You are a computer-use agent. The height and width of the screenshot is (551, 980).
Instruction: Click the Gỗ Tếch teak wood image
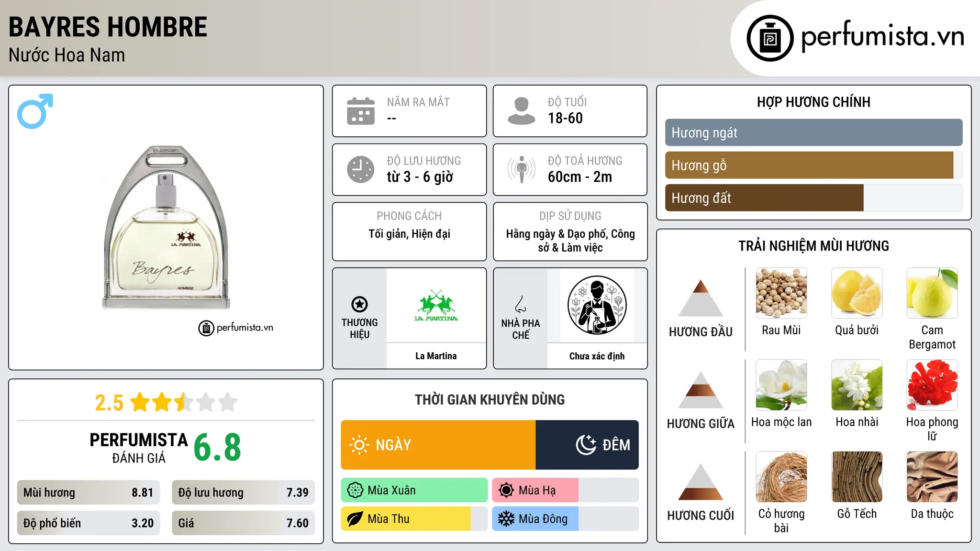(x=857, y=477)
